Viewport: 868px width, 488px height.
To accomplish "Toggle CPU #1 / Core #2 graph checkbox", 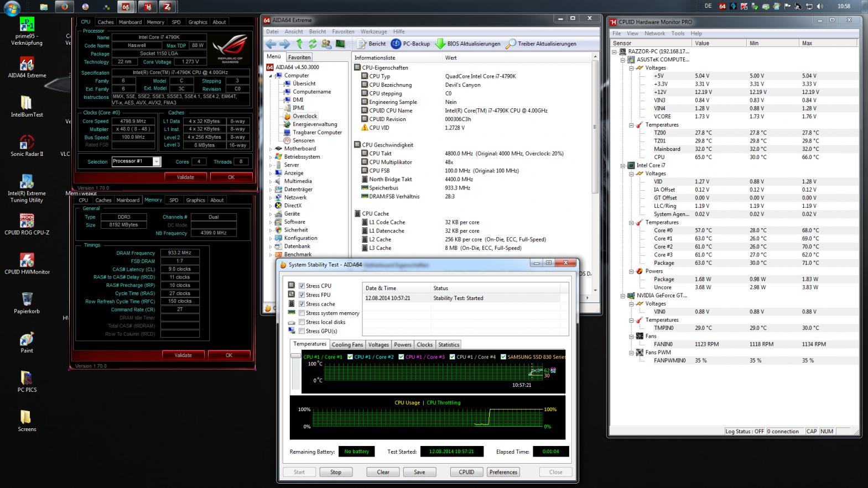I will click(x=350, y=356).
